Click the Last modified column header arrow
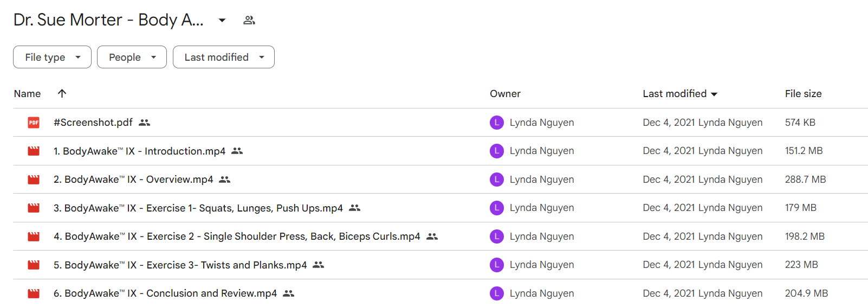This screenshot has height=307, width=868. click(x=714, y=94)
